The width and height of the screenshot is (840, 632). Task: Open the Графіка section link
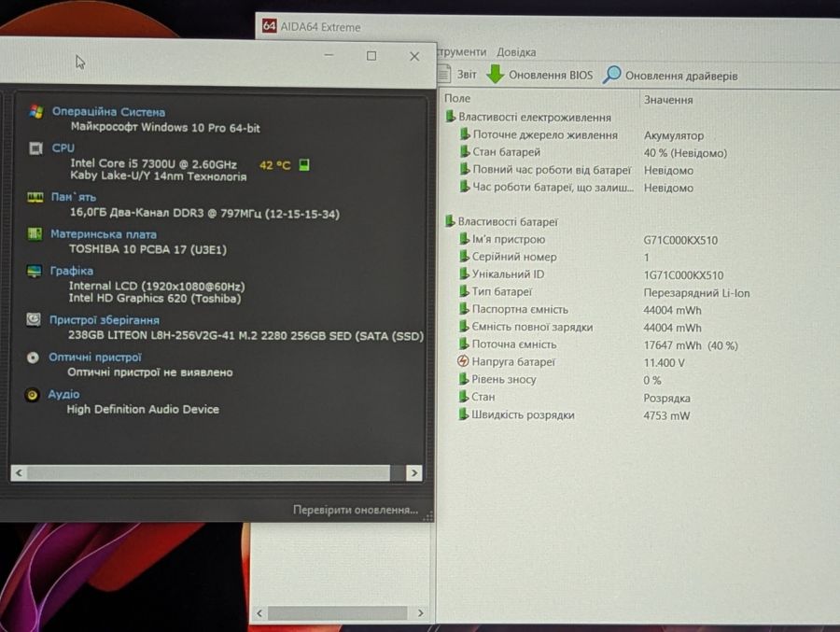pyautogui.click(x=71, y=271)
